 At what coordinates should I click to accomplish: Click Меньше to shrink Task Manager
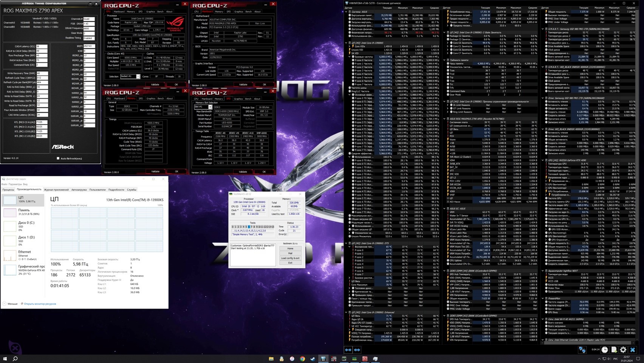[x=10, y=304]
